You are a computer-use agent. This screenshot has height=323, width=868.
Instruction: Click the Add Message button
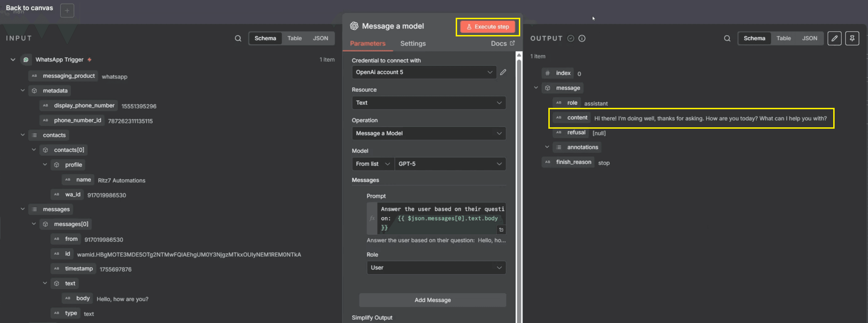tap(432, 300)
